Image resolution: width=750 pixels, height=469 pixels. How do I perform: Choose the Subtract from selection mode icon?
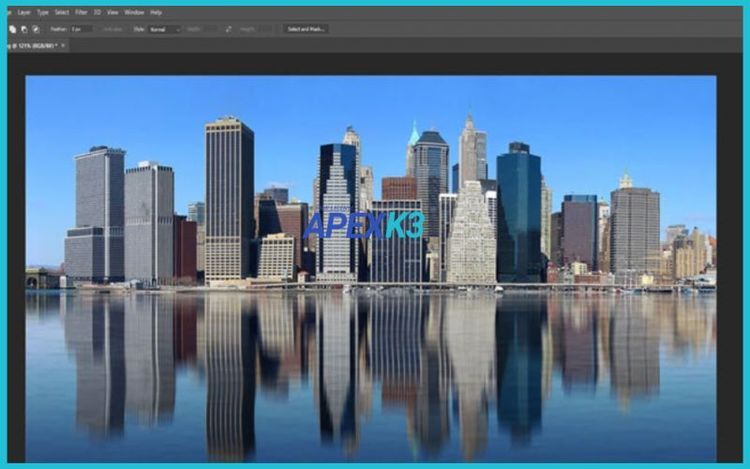coord(24,29)
